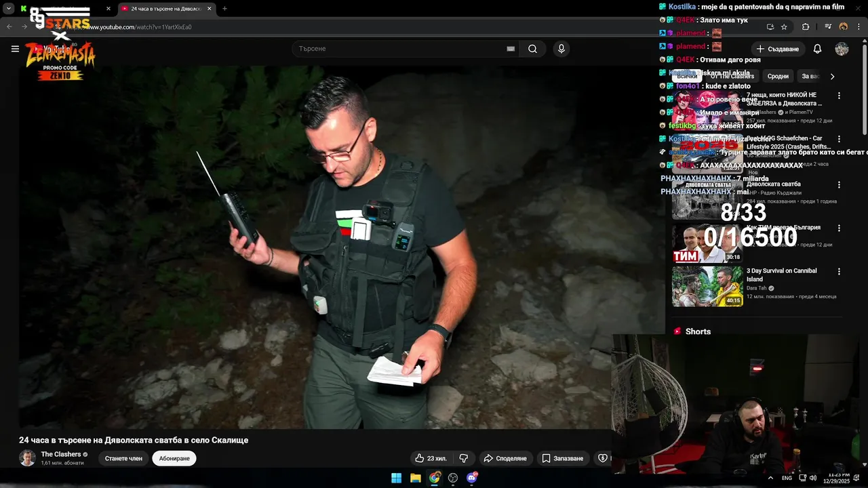Click the Shorts section icon
Screen dimensions: 868x488
point(677,331)
